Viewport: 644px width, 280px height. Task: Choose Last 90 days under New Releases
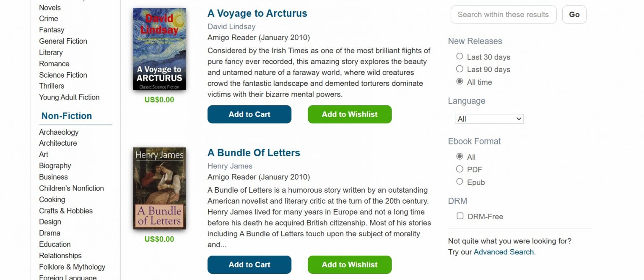tap(460, 69)
